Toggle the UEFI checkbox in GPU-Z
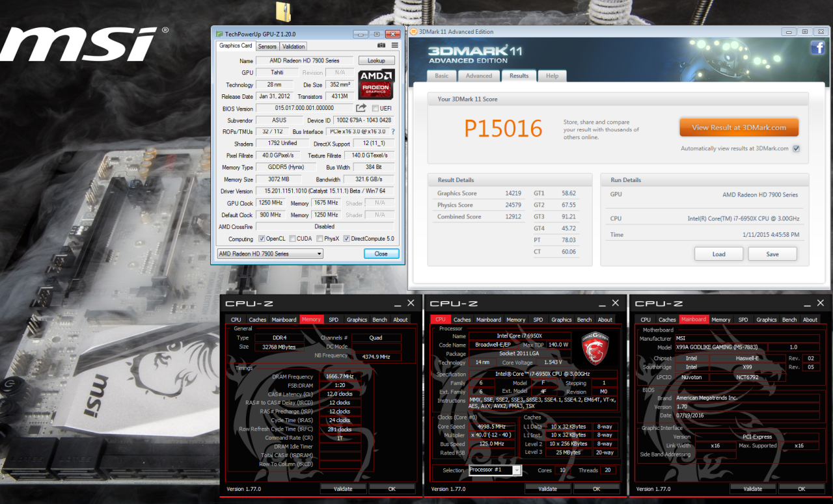Image resolution: width=833 pixels, height=504 pixels. click(x=376, y=109)
